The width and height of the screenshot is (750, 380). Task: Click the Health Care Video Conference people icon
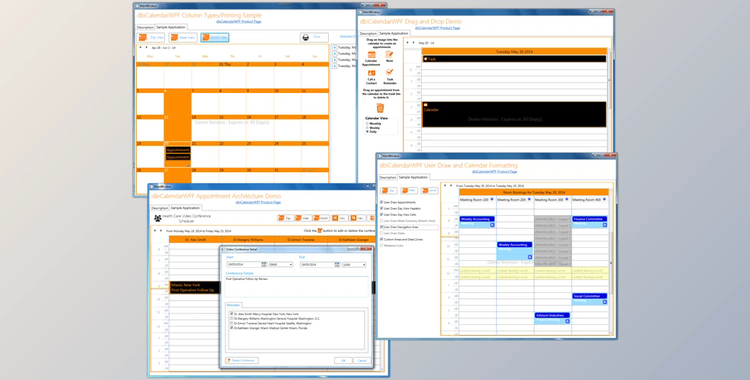[157, 218]
